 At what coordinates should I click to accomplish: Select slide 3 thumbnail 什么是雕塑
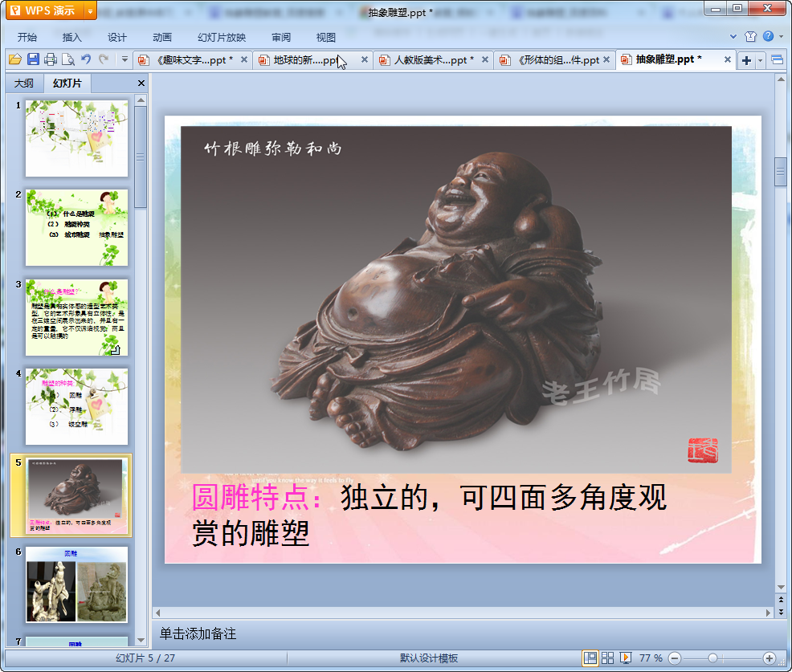point(77,317)
